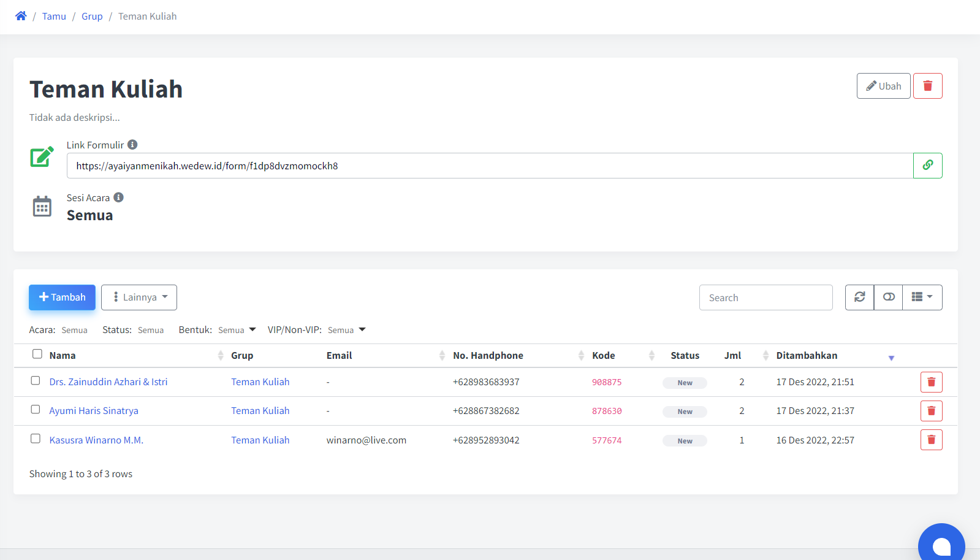The height and width of the screenshot is (560, 980).
Task: Click the Link Formulir info icon
Action: pyautogui.click(x=132, y=145)
